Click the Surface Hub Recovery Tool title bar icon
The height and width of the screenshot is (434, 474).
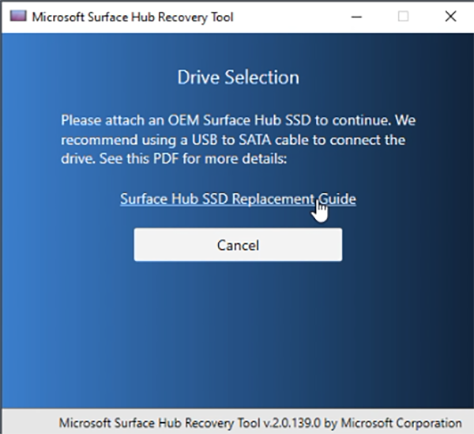(x=18, y=16)
